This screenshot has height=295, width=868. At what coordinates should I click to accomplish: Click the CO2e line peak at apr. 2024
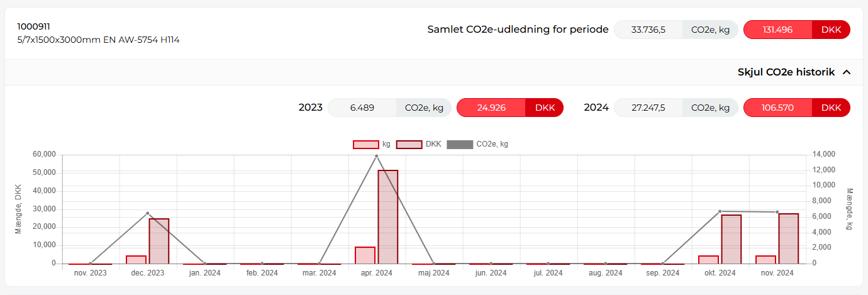pos(376,156)
